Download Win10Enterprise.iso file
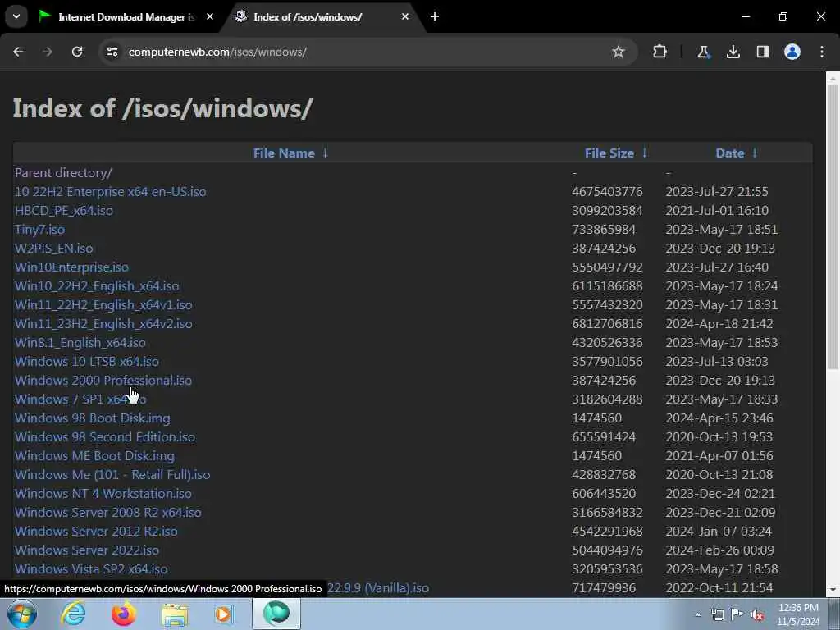 [x=72, y=267]
